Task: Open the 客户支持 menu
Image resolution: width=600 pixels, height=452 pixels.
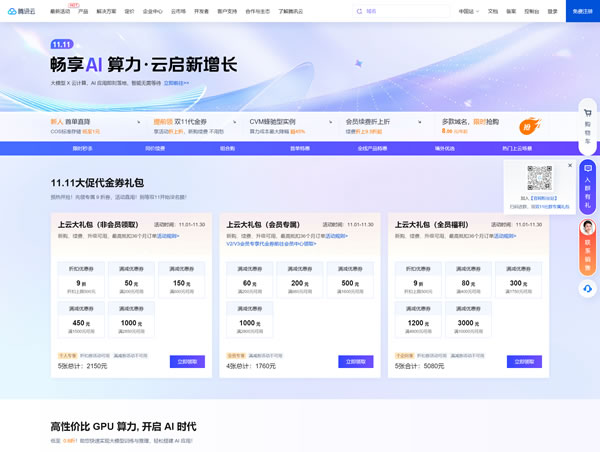Action: [x=227, y=11]
